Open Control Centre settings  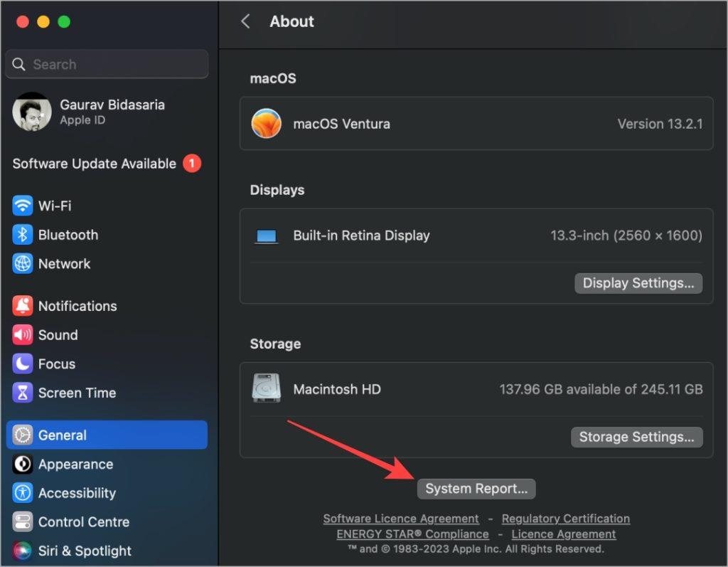[x=107, y=521]
